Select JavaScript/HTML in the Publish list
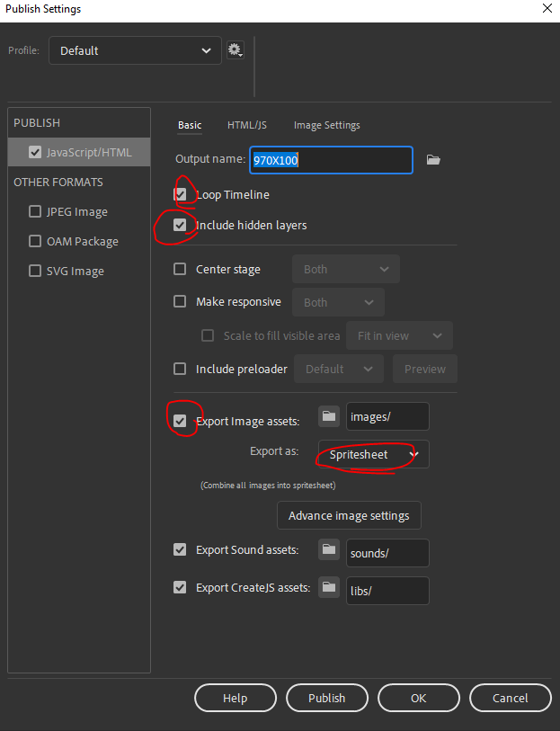The width and height of the screenshot is (560, 731). click(x=88, y=152)
